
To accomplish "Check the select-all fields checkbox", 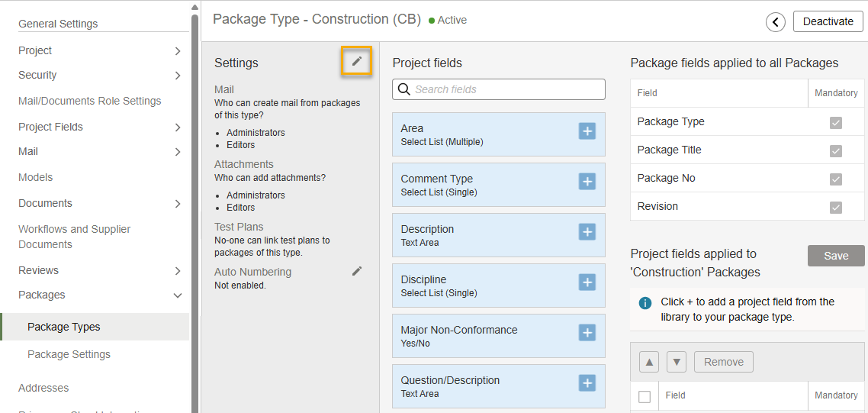I will [645, 396].
